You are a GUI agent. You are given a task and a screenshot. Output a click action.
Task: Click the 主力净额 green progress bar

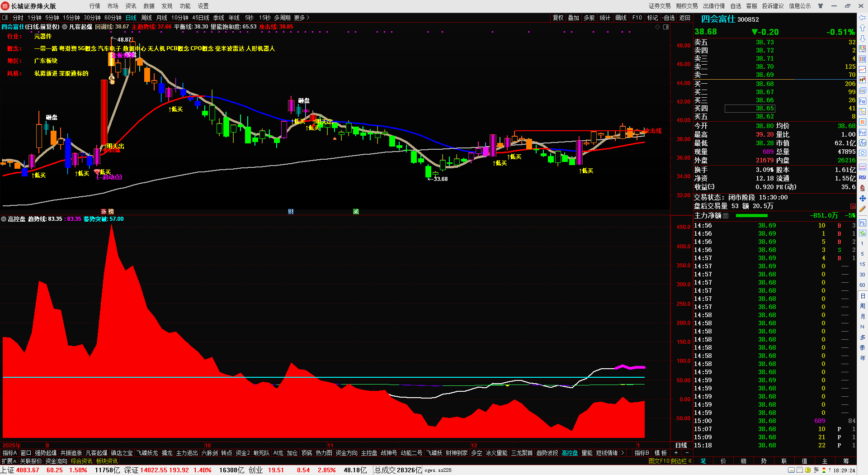pyautogui.click(x=752, y=216)
